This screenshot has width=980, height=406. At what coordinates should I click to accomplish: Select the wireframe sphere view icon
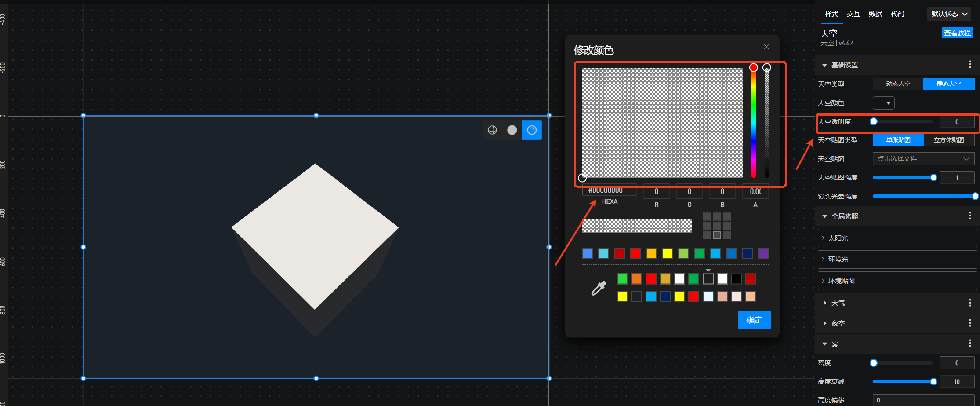tap(492, 130)
